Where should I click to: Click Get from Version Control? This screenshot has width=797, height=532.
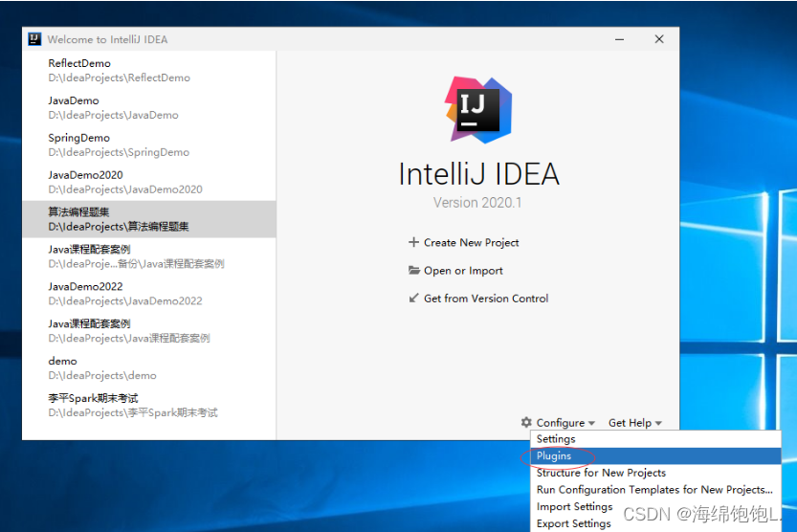[x=478, y=299]
